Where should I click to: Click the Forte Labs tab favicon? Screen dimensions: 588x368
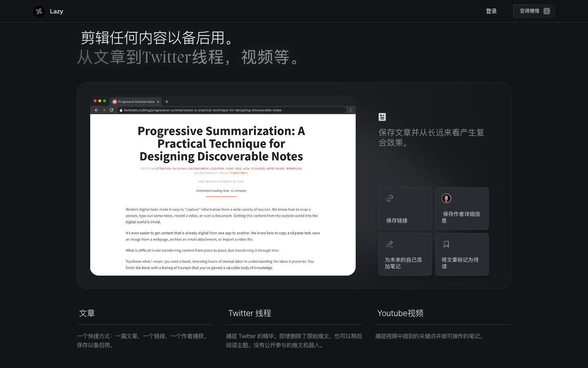(115, 102)
